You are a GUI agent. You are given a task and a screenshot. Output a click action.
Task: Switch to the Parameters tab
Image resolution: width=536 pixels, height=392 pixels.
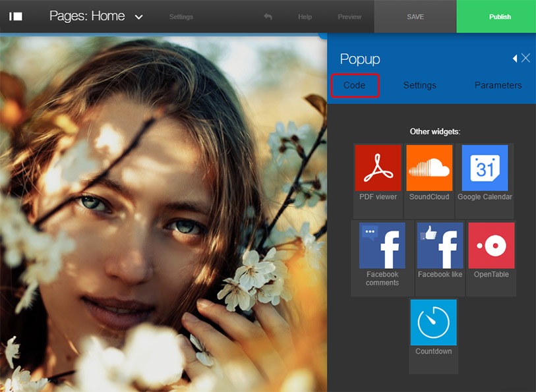(498, 86)
